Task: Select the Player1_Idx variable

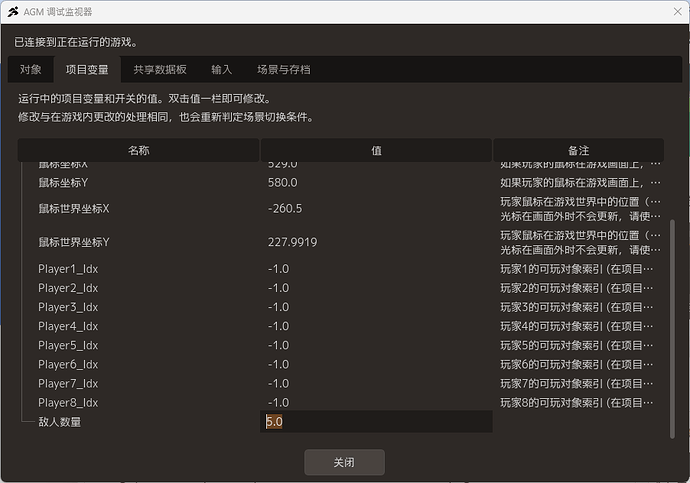Action: coord(68,269)
